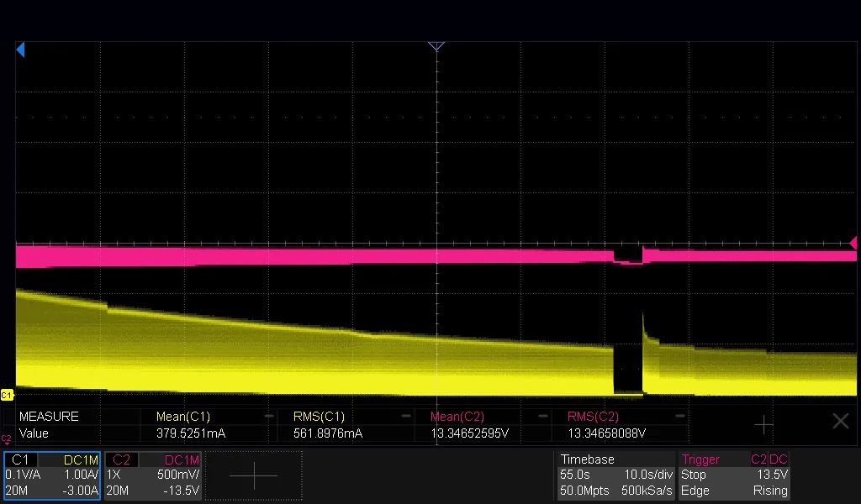Click the C1 probe 0.1V/A setting
Viewport: 861px width, 504px height.
point(23,475)
